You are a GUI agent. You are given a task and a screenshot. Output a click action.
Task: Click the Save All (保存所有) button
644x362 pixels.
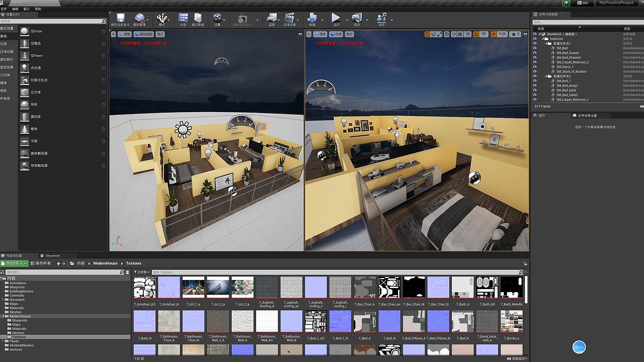pos(41,263)
